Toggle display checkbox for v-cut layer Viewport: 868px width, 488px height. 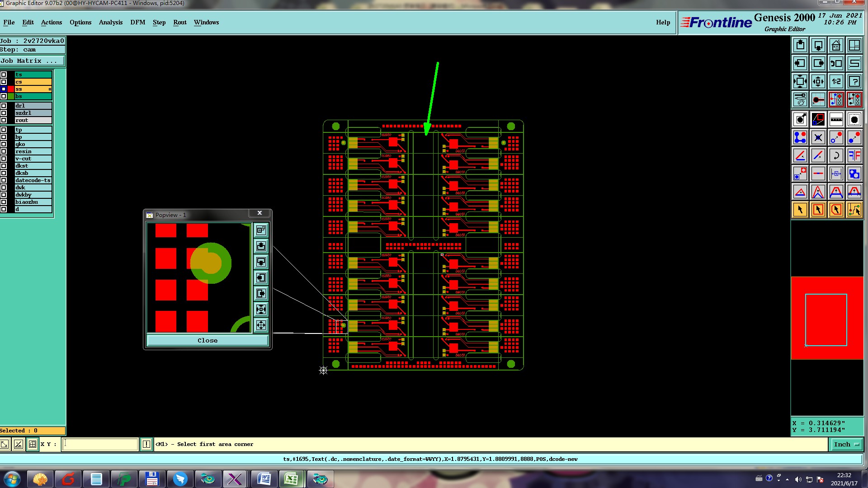[x=4, y=159]
